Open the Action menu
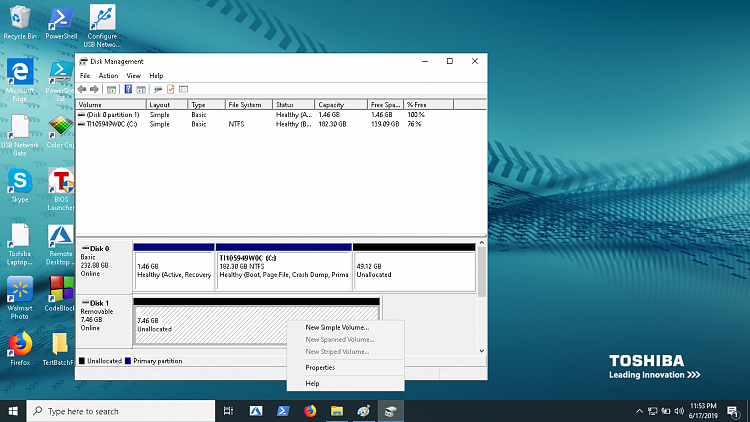 pyautogui.click(x=108, y=75)
